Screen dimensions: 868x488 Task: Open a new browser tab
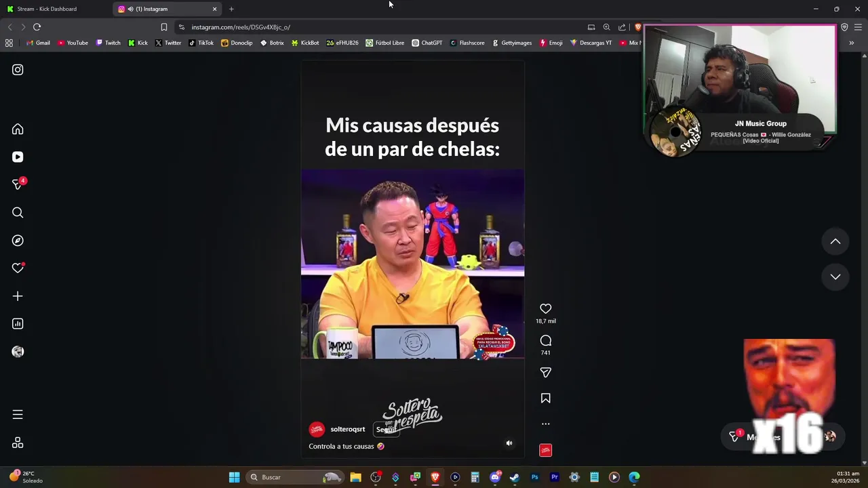coord(231,9)
